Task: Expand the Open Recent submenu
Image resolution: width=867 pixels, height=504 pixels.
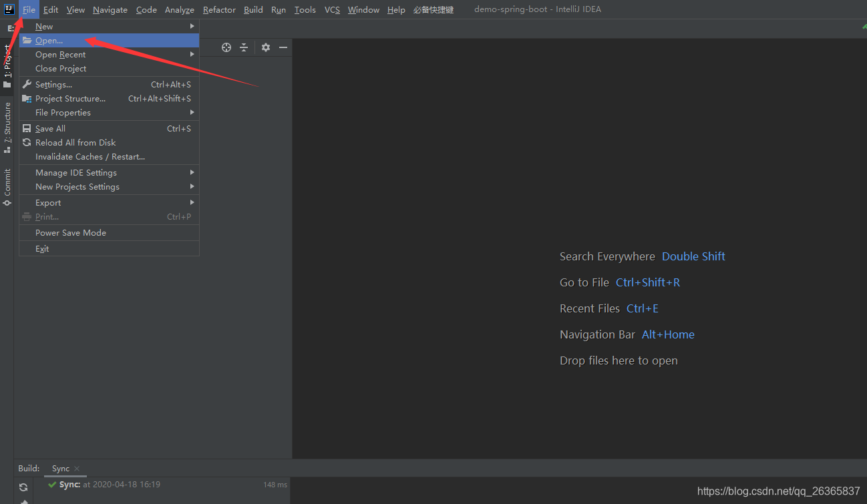Action: click(x=109, y=55)
